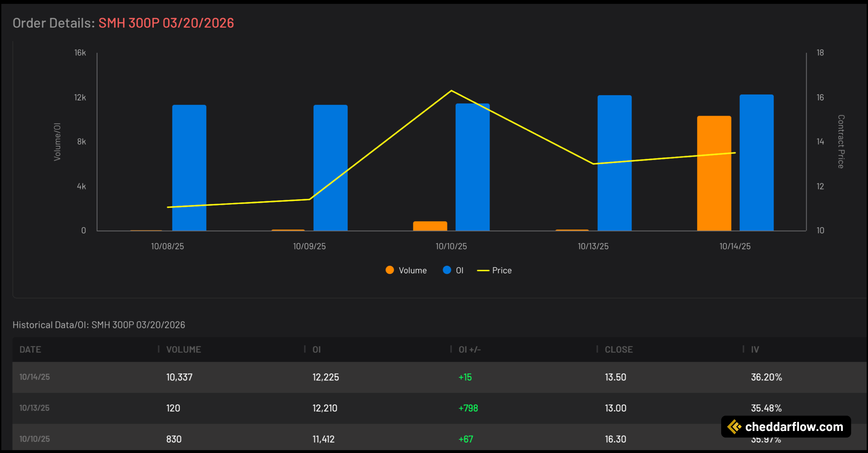The image size is (868, 453).
Task: Sort table by IV column header
Action: click(755, 350)
